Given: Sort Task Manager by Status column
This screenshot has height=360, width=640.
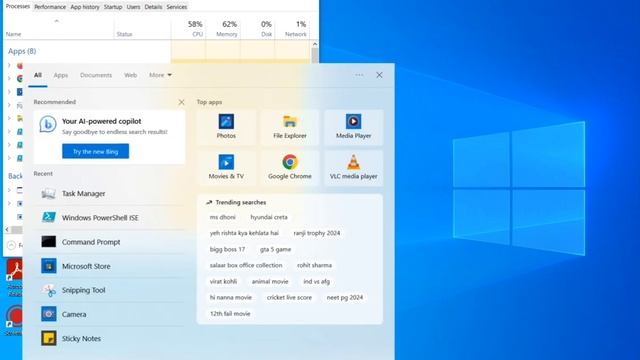Looking at the screenshot, I should pyautogui.click(x=142, y=29).
